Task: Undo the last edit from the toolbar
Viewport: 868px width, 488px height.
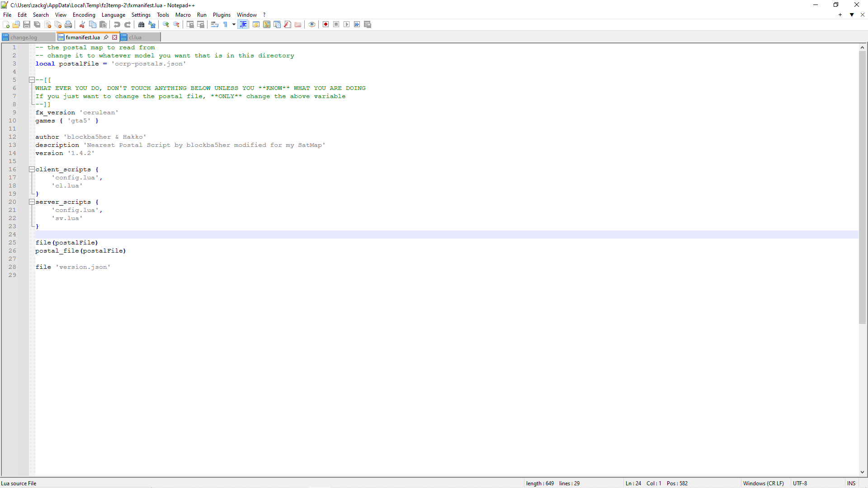Action: 117,24
